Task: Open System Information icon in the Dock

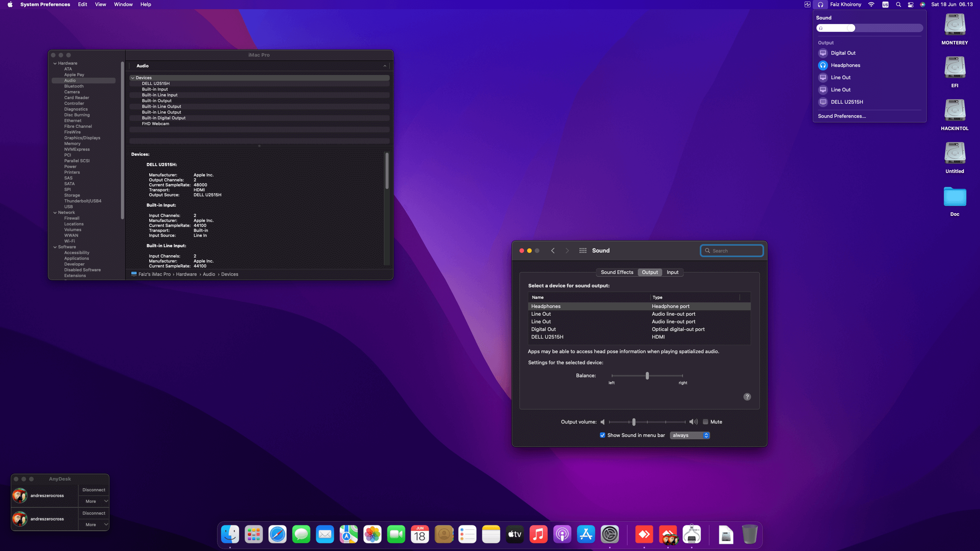Action: pyautogui.click(x=692, y=534)
